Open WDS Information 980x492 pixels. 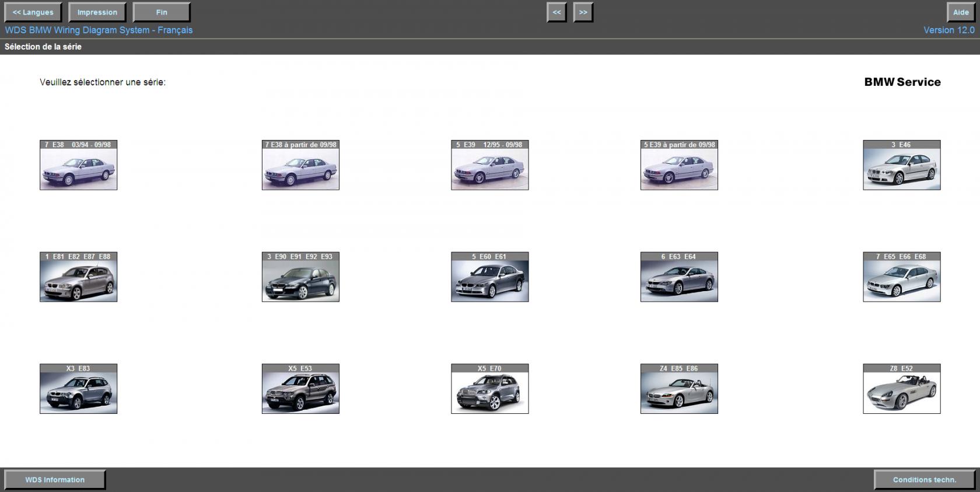point(55,480)
